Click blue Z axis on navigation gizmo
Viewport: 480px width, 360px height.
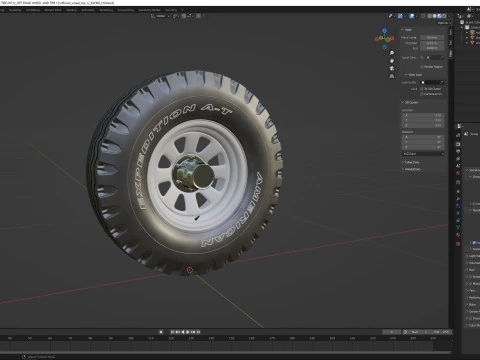(384, 31)
